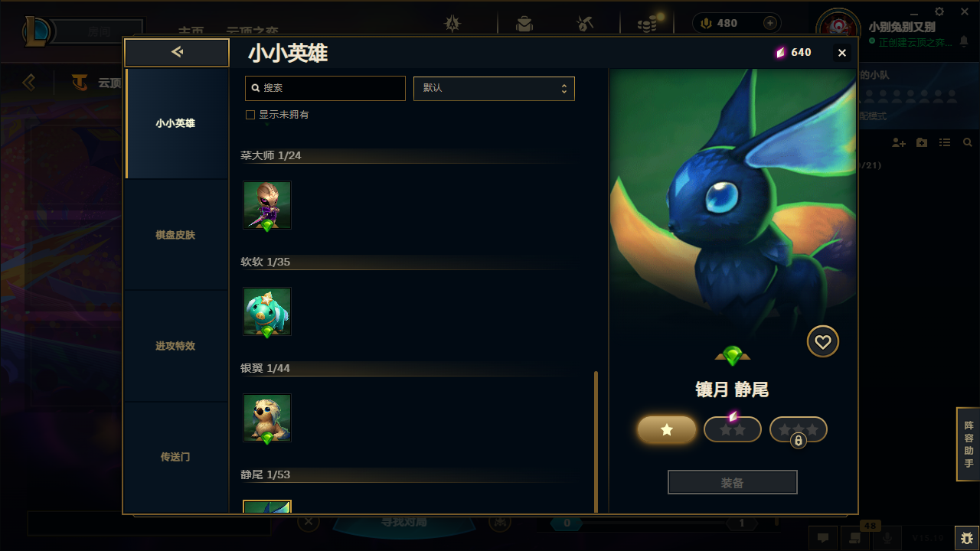Click the back arrow button in dialog header
Screen dimensions: 980x551
point(177,52)
